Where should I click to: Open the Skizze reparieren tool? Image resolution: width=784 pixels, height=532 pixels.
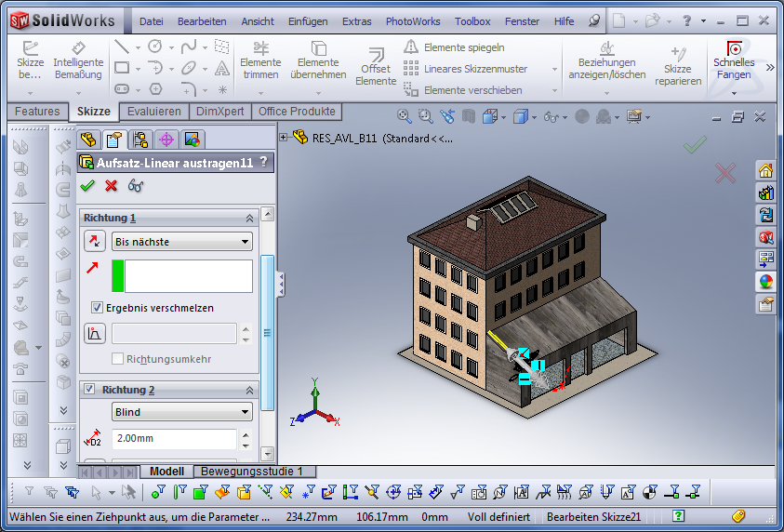pyautogui.click(x=677, y=67)
